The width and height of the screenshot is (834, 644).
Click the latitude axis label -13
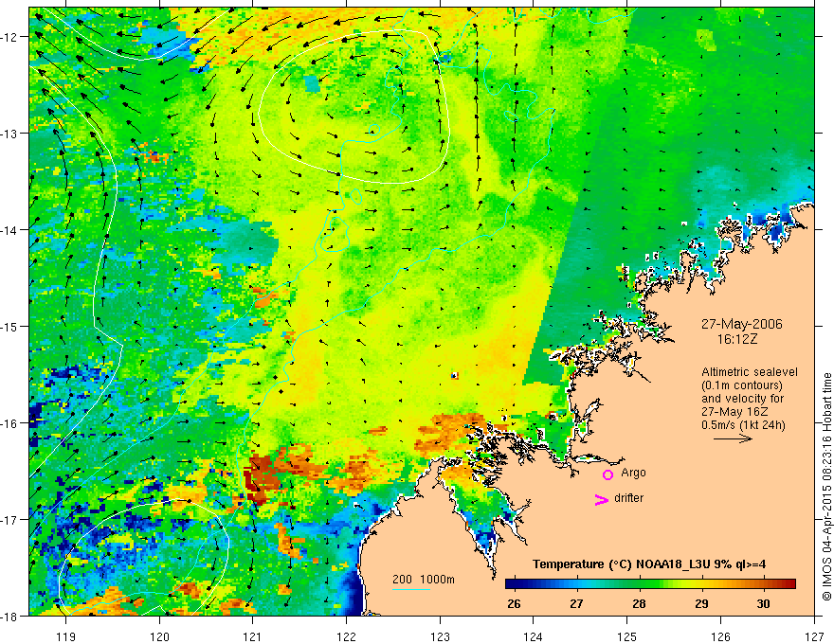[9, 134]
